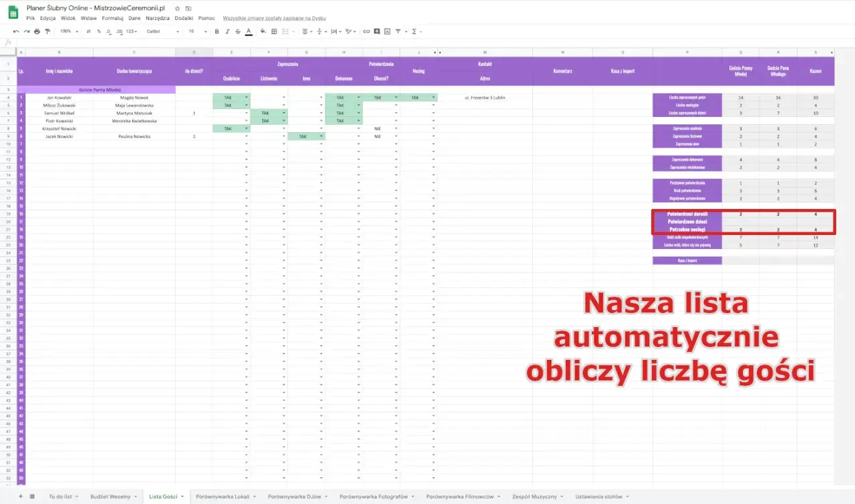This screenshot has width=855, height=504.
Task: Click the merge cells icon
Action: pos(285,31)
